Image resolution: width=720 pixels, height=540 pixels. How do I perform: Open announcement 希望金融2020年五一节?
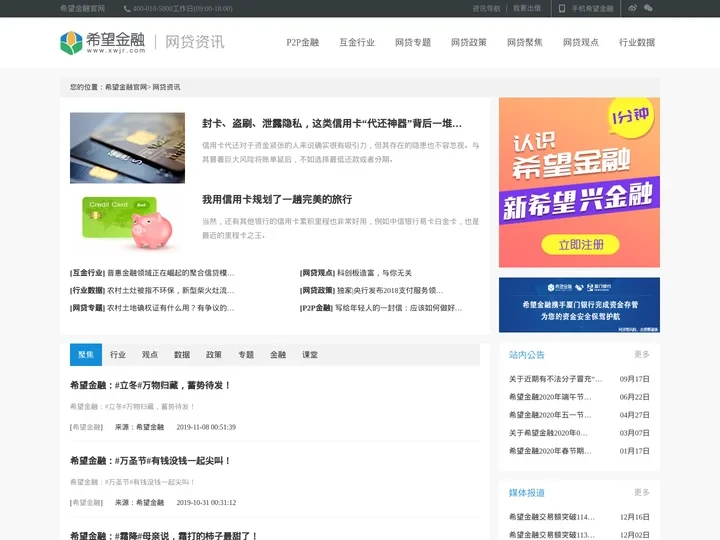(550, 415)
